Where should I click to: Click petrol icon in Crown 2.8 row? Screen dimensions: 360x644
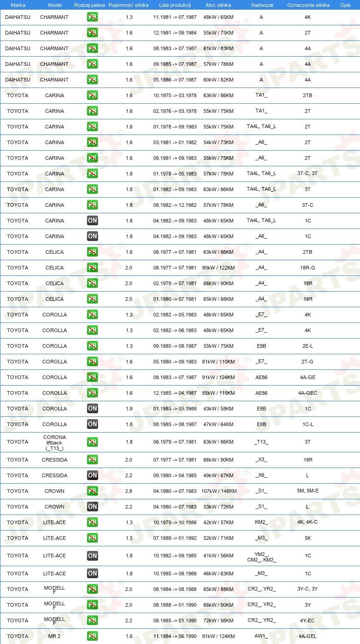93,491
